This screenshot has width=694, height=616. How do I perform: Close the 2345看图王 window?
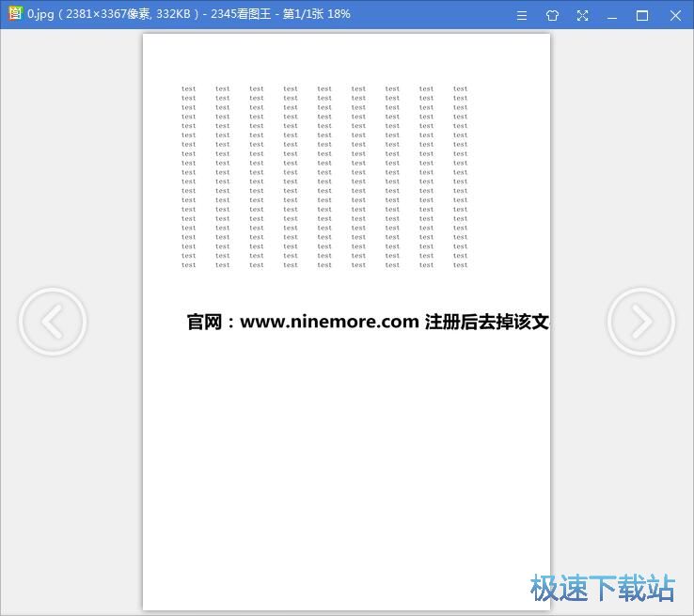[x=675, y=16]
